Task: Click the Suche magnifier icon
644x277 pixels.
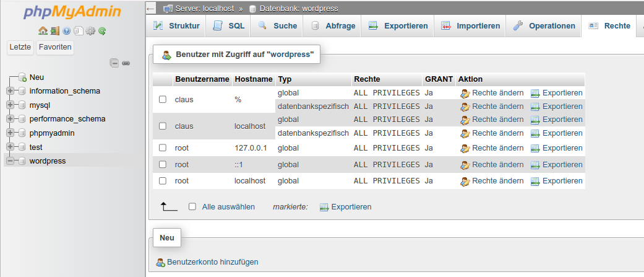Action: pos(263,25)
